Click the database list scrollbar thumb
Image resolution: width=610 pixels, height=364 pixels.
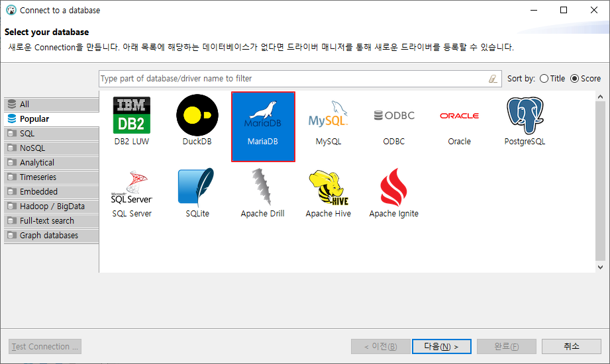click(x=600, y=181)
